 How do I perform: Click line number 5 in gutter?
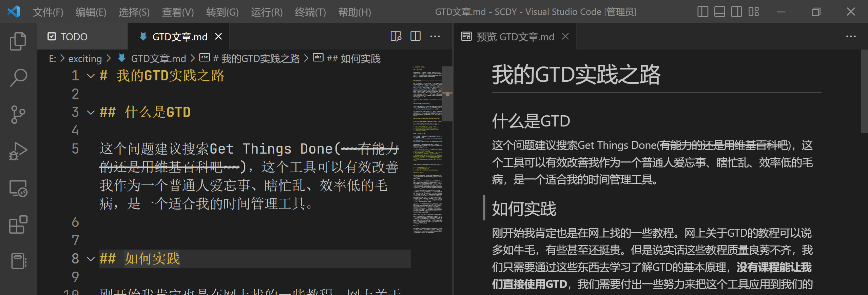(x=75, y=149)
